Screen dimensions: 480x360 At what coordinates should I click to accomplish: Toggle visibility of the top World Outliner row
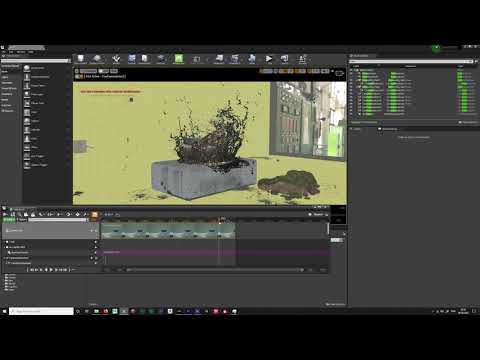pos(351,70)
